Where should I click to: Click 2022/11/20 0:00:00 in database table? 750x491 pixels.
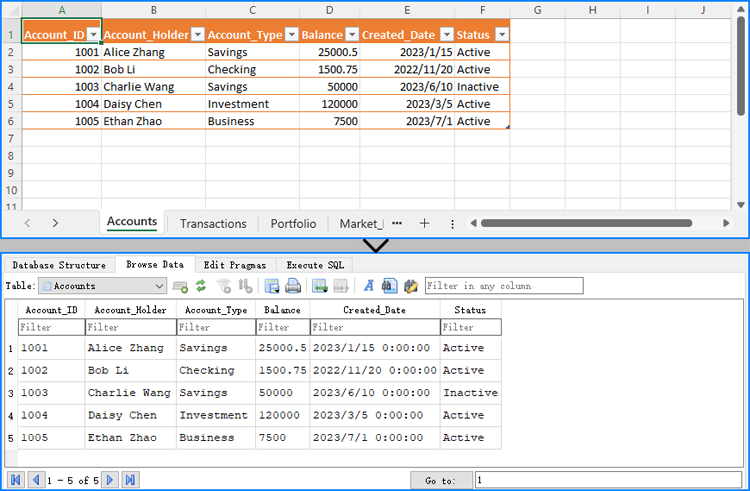tap(375, 370)
